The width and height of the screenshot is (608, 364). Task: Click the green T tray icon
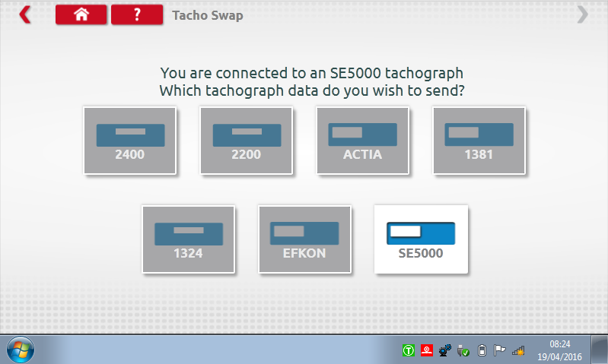click(409, 350)
